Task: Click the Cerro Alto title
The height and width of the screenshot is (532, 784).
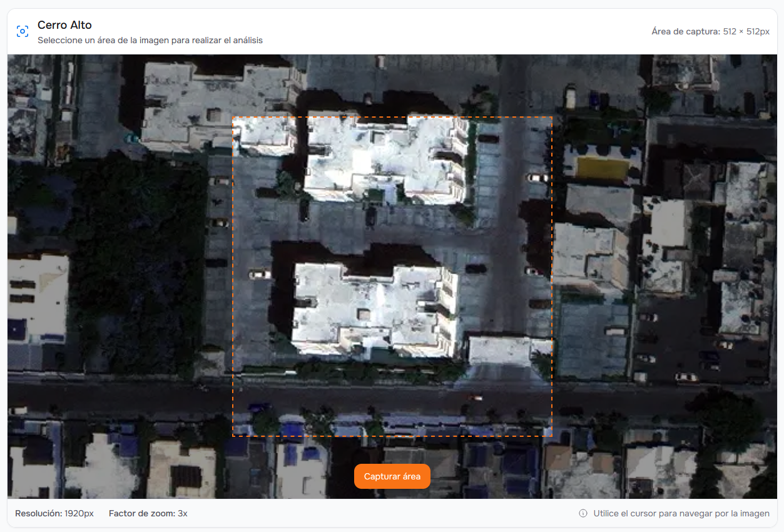Action: click(64, 25)
